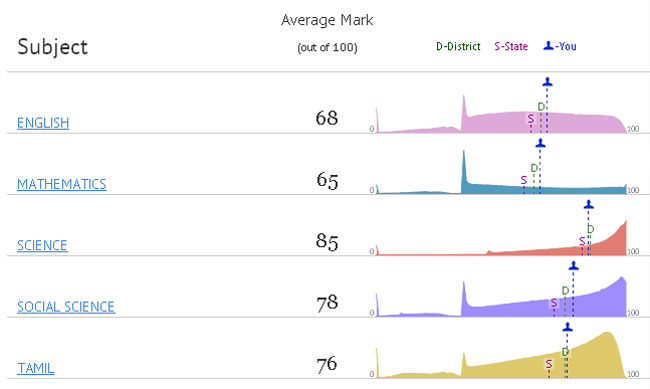650x389 pixels.
Task: Open the SCIENCE subject link
Action: pyautogui.click(x=42, y=246)
